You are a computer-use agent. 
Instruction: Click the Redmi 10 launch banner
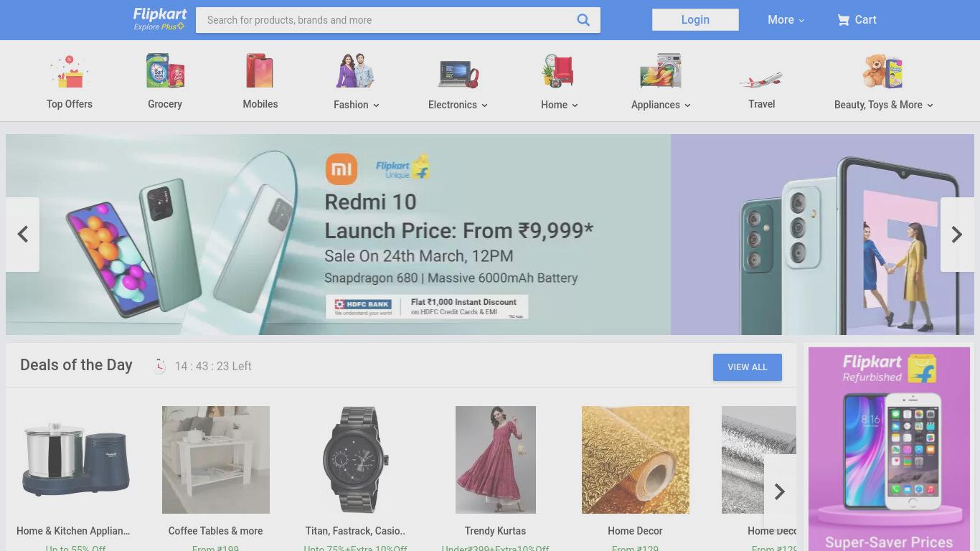click(338, 235)
